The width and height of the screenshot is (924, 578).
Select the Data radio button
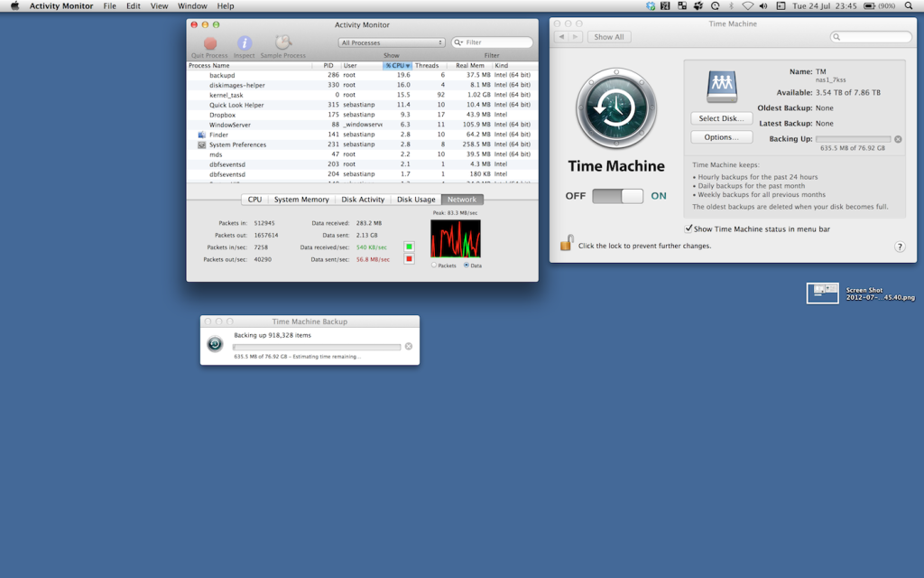point(467,266)
